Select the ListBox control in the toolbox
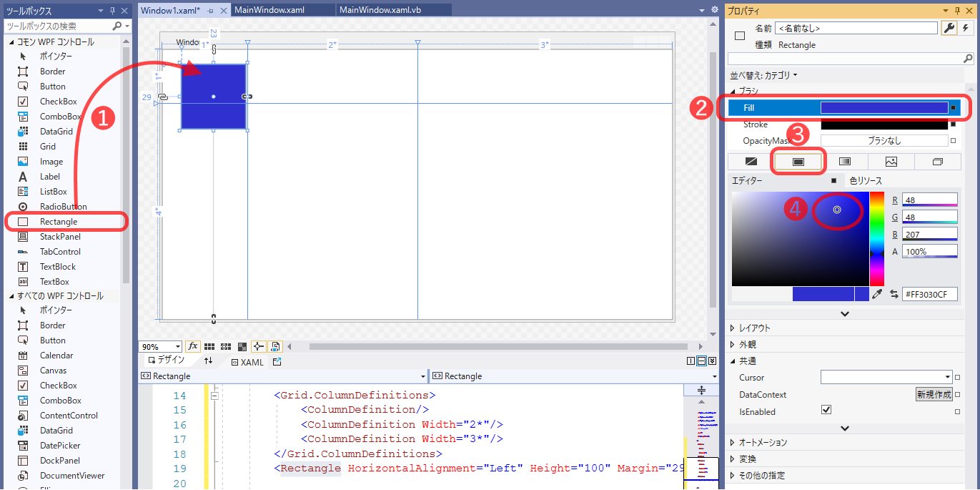The width and height of the screenshot is (980, 490). pyautogui.click(x=53, y=192)
